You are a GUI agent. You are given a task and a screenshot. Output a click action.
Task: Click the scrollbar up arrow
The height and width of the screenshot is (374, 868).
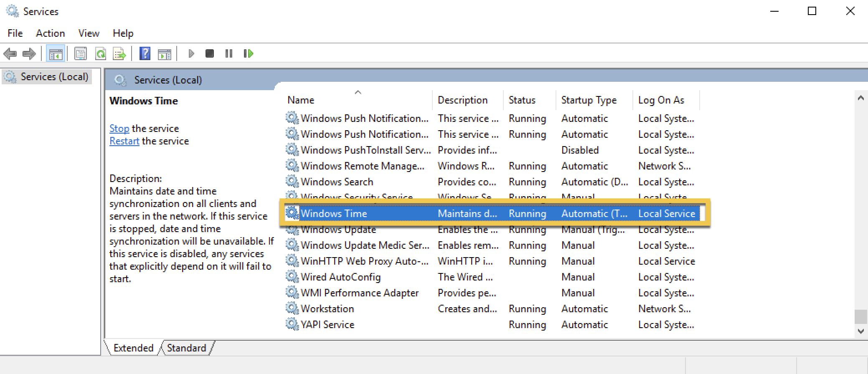click(860, 98)
